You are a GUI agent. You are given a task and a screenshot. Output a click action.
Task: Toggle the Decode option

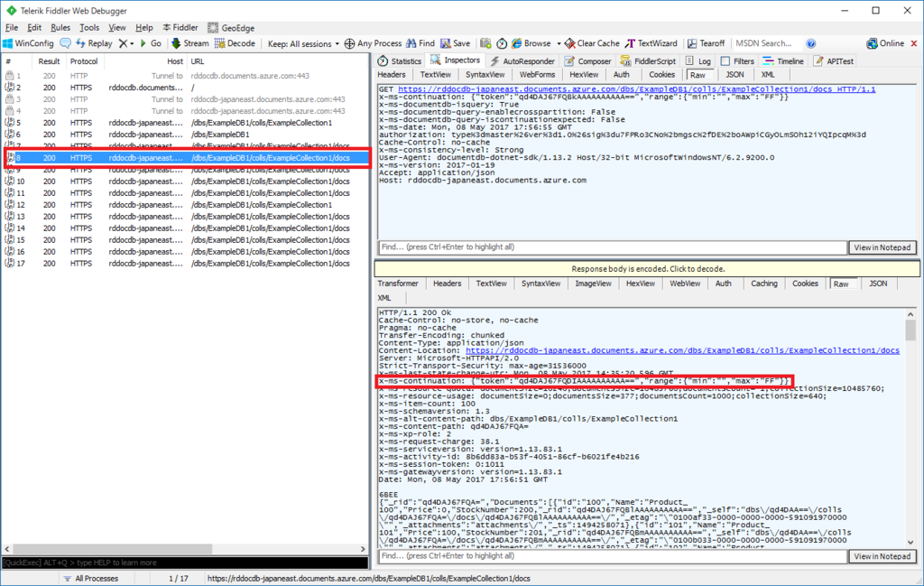(235, 43)
